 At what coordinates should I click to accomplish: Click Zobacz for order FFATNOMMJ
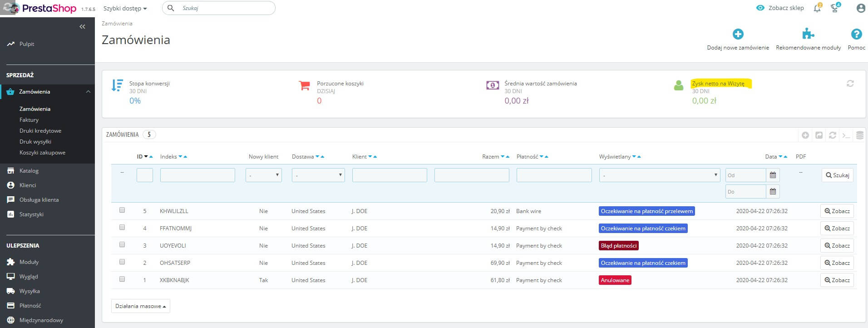coord(837,229)
